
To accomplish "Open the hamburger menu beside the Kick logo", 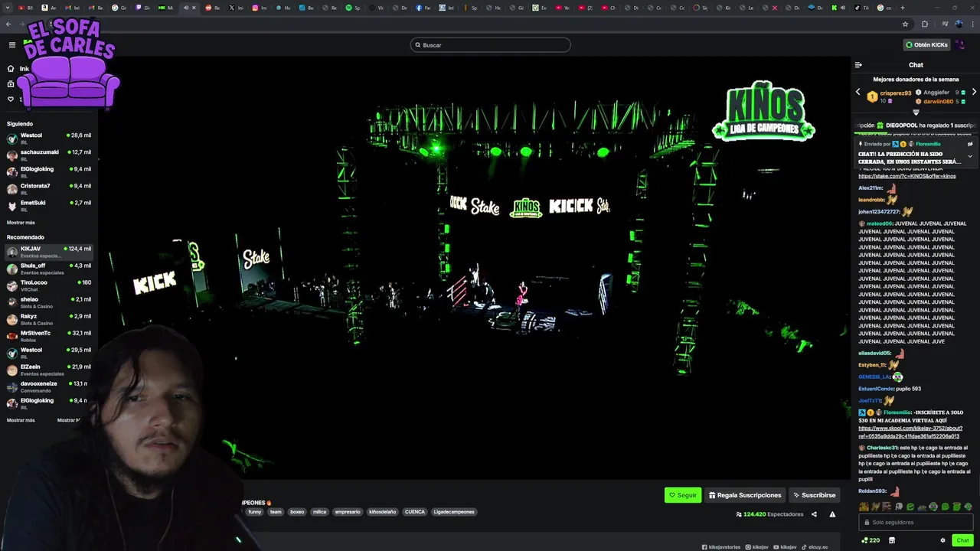I will [11, 45].
